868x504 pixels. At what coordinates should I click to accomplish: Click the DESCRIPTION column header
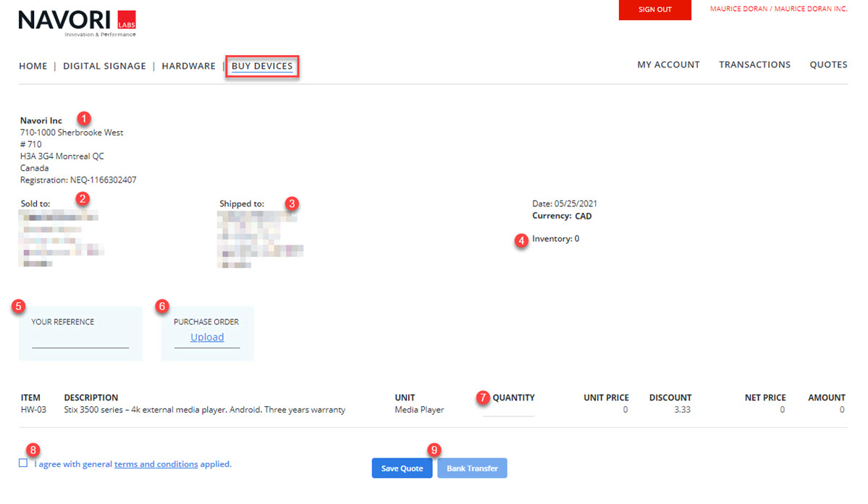click(x=90, y=398)
